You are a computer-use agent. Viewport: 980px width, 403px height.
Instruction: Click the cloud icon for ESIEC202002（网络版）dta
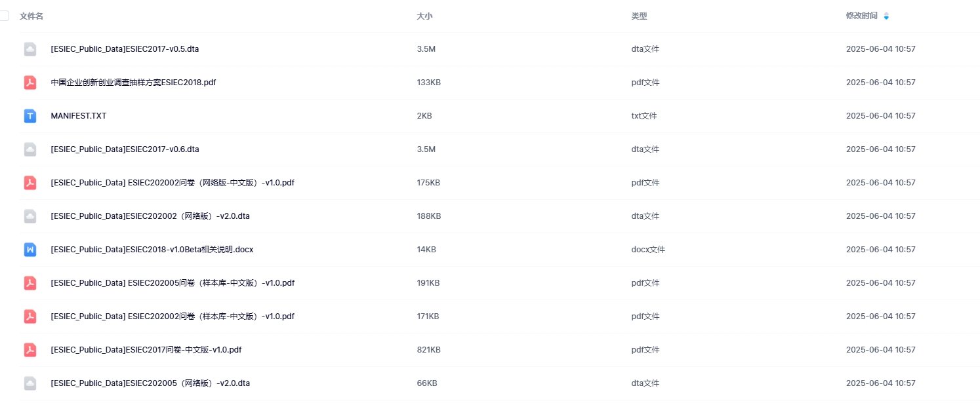coord(30,216)
